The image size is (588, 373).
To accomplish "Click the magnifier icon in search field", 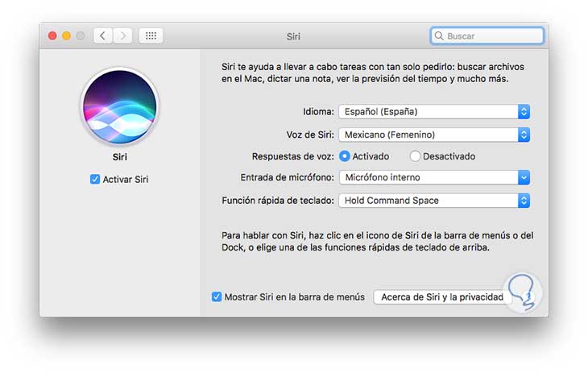I will tap(439, 36).
